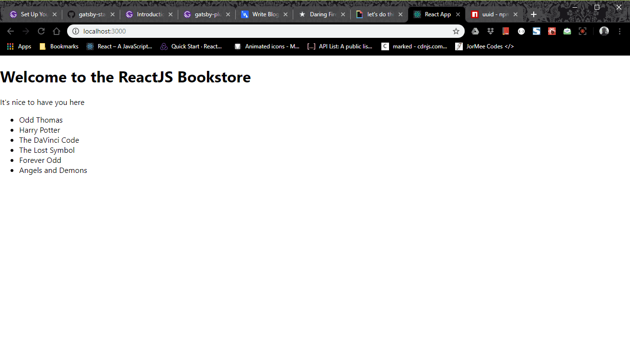View site information for localhost
This screenshot has width=630, height=364.
76,31
